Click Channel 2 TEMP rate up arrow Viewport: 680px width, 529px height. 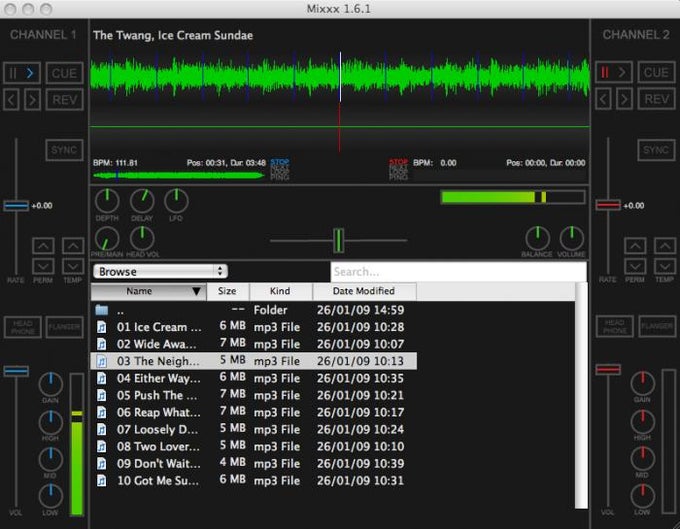point(665,246)
